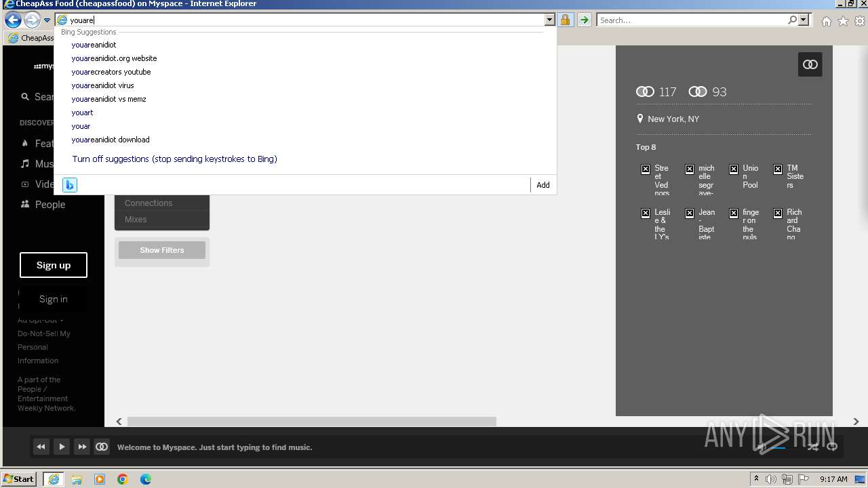Viewport: 868px width, 488px height.
Task: Click the browser Forward arrow button
Action: click(x=32, y=20)
